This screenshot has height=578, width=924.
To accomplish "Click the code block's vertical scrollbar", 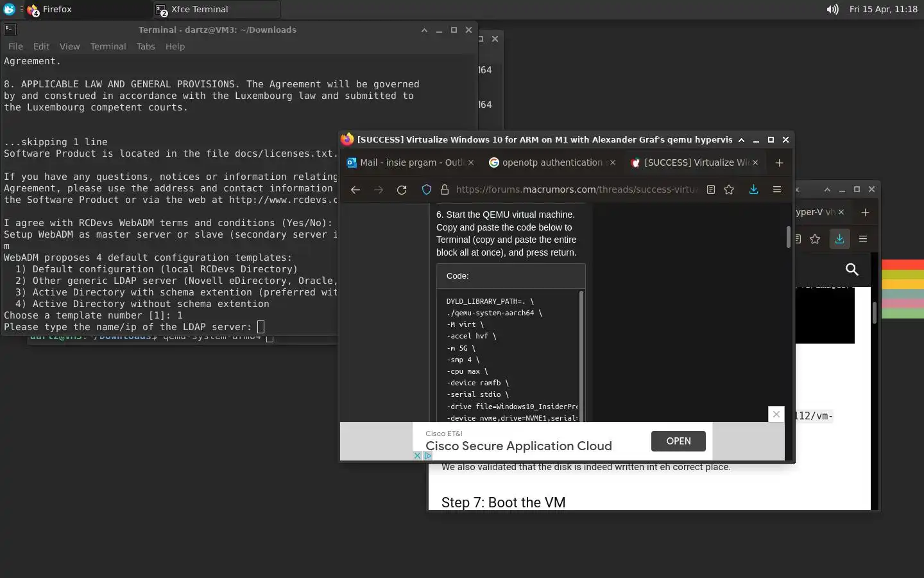I will coord(581,356).
